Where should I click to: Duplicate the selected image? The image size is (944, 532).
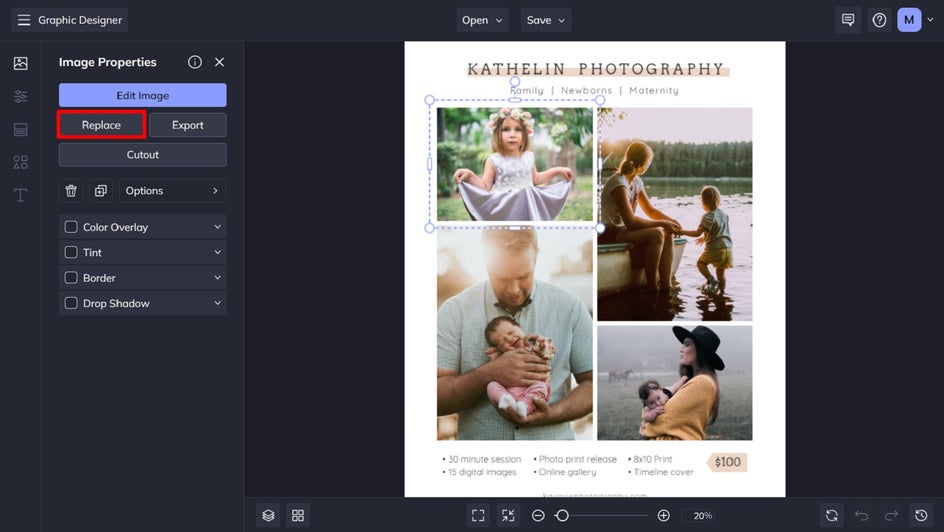(x=101, y=191)
